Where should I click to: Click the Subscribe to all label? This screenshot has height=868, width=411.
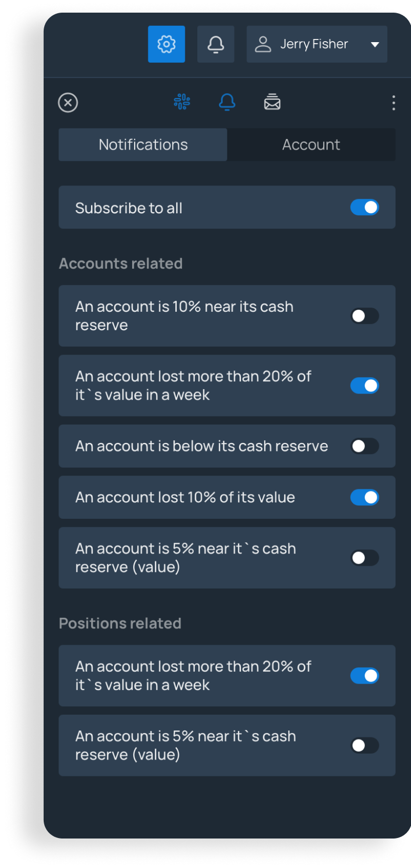(129, 208)
